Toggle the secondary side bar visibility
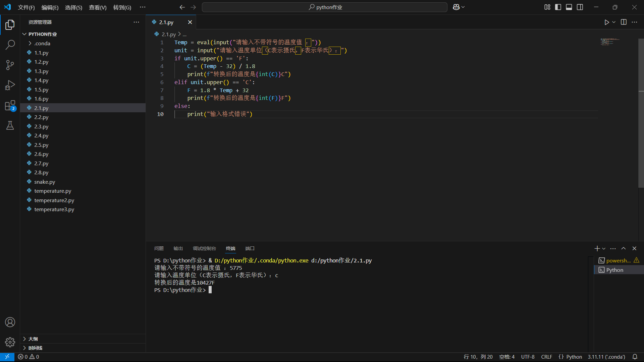Screen dimensions: 644x362 [580, 7]
